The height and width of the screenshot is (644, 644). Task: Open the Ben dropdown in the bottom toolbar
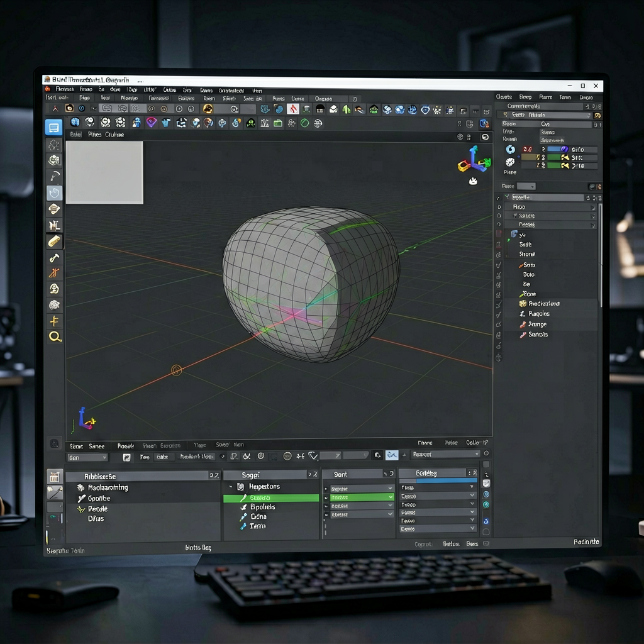pyautogui.click(x=87, y=458)
